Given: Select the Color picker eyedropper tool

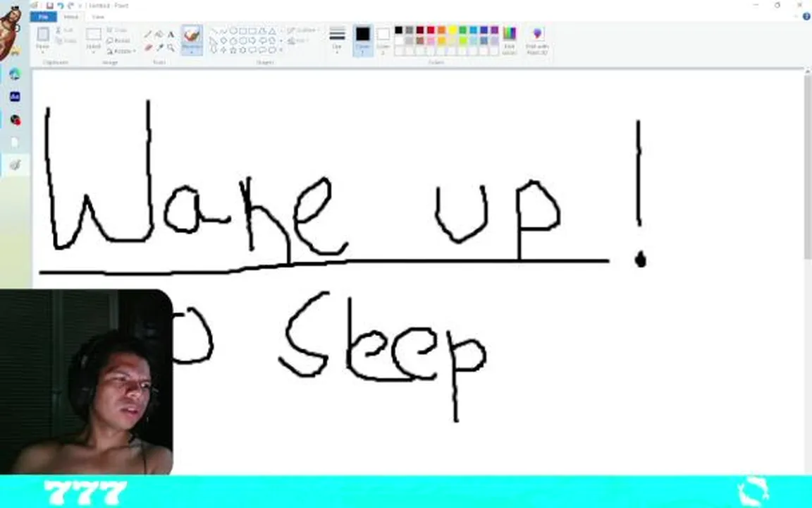Looking at the screenshot, I should click(159, 48).
